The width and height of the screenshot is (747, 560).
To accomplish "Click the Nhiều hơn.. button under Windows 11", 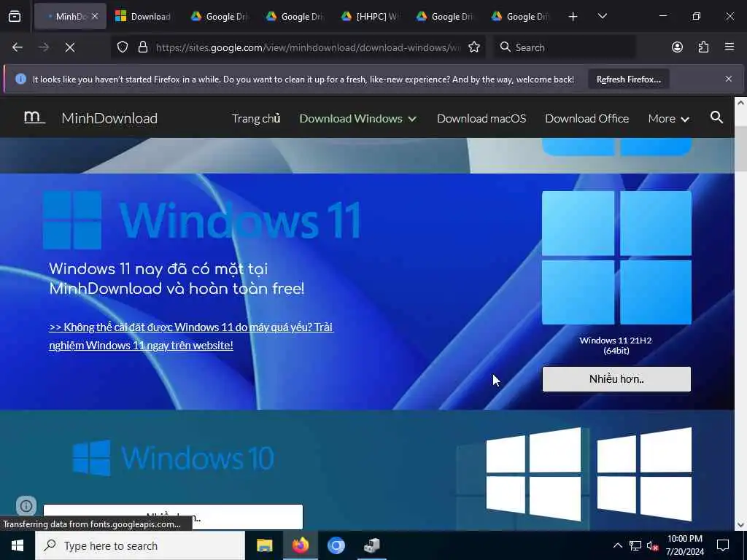I will 616,379.
